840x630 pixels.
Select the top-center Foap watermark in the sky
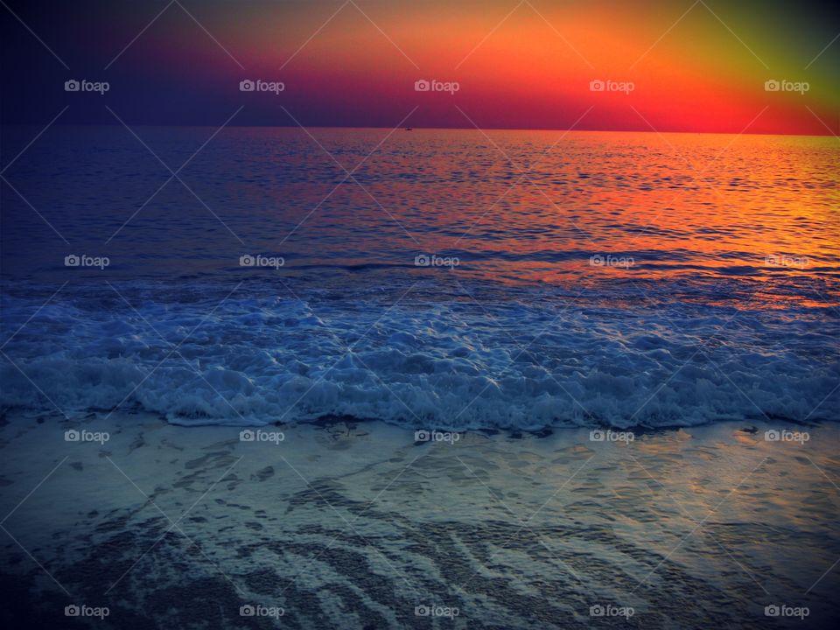pyautogui.click(x=437, y=87)
